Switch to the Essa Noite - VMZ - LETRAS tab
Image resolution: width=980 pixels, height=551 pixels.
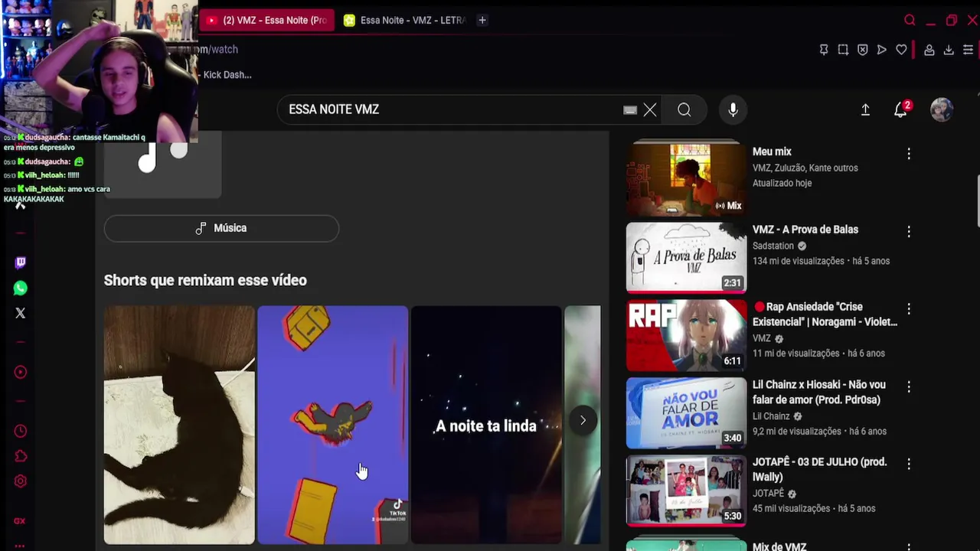click(404, 21)
